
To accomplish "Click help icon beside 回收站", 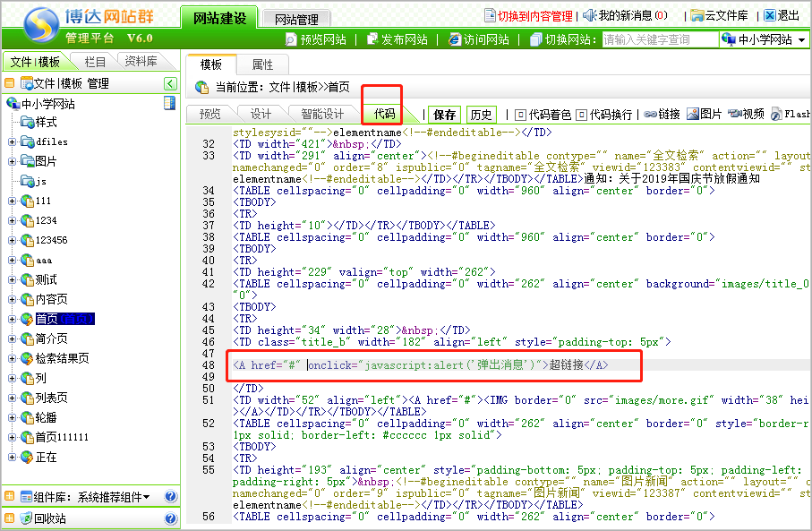I will 170,518.
